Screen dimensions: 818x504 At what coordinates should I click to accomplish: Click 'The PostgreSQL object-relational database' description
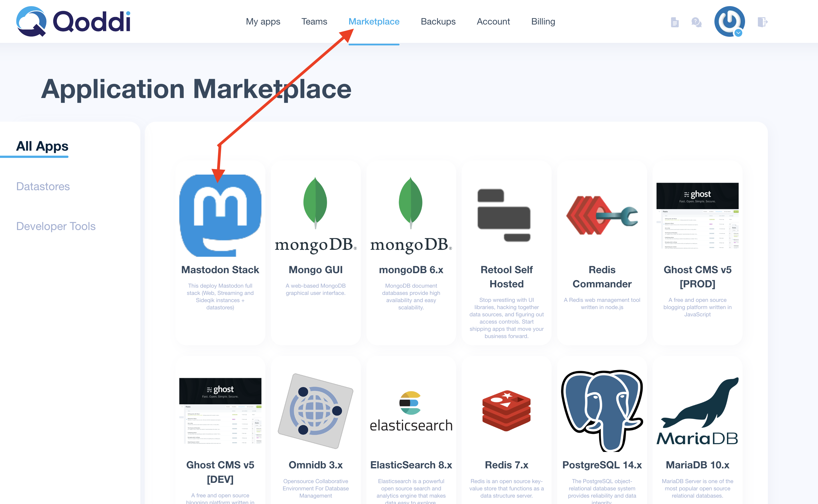tap(602, 491)
